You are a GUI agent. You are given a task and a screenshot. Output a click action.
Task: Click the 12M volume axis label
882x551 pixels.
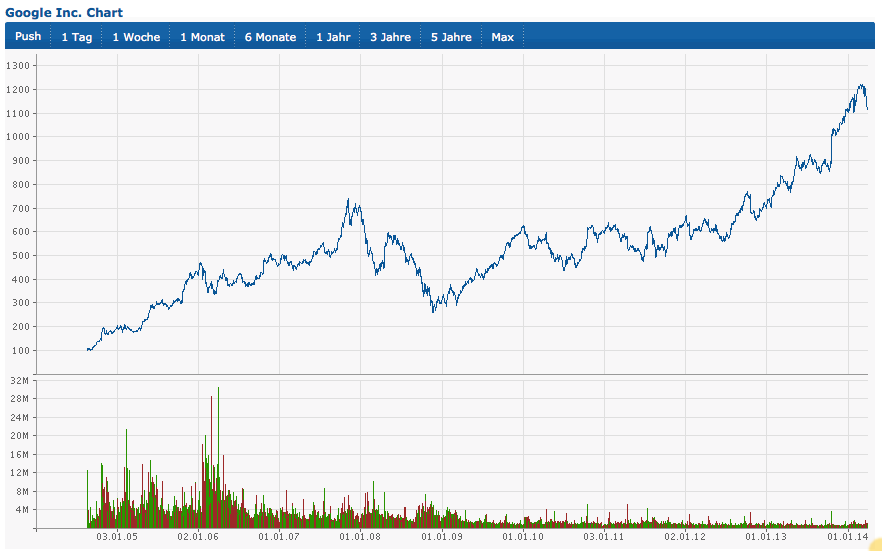tap(20, 472)
